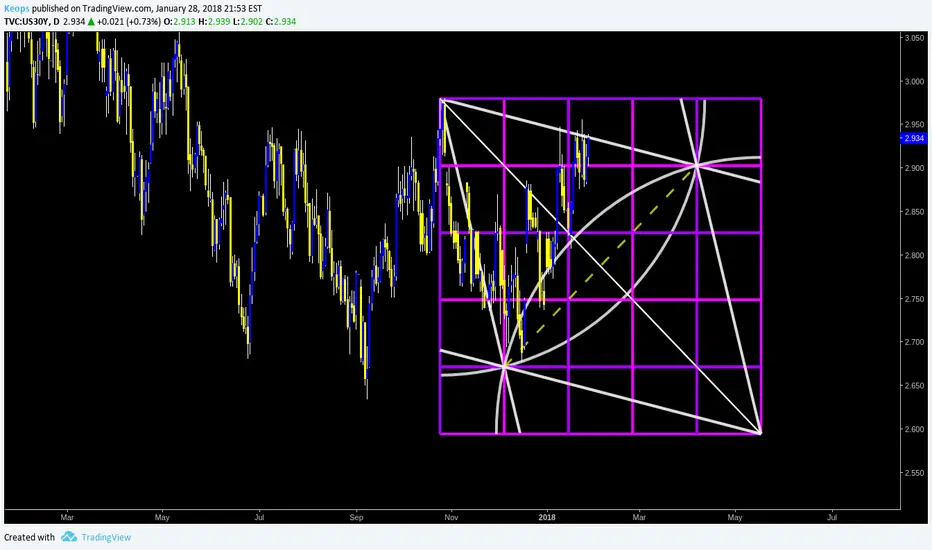Click the Mar label left of May
Image resolution: width=932 pixels, height=550 pixels.
click(67, 517)
